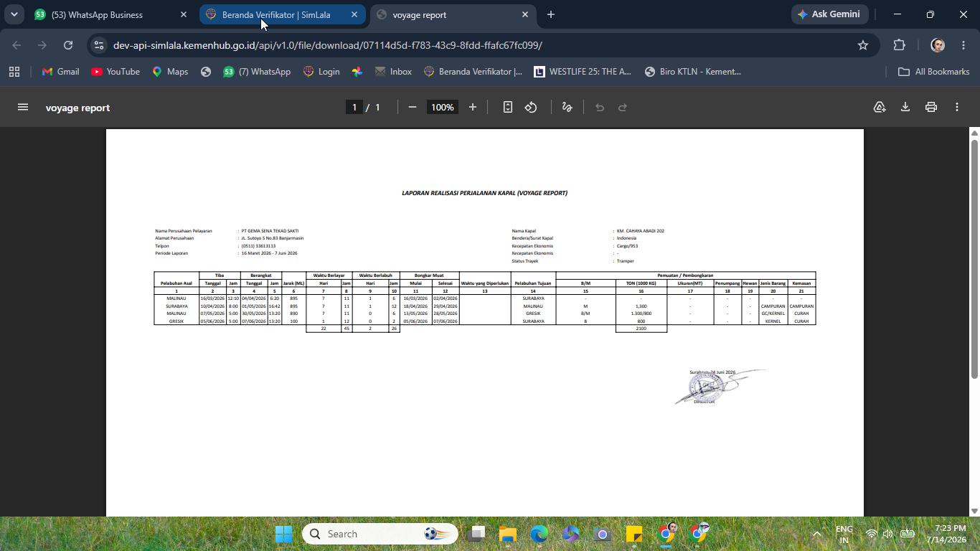980x551 pixels.
Task: Open the Maps bookmark
Action: 170,72
